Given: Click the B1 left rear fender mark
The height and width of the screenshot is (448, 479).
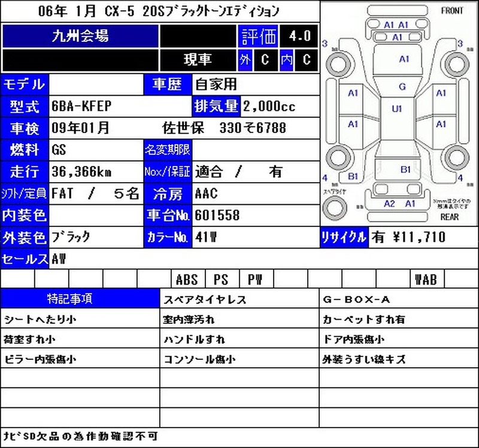Looking at the screenshot, I should click(353, 176).
